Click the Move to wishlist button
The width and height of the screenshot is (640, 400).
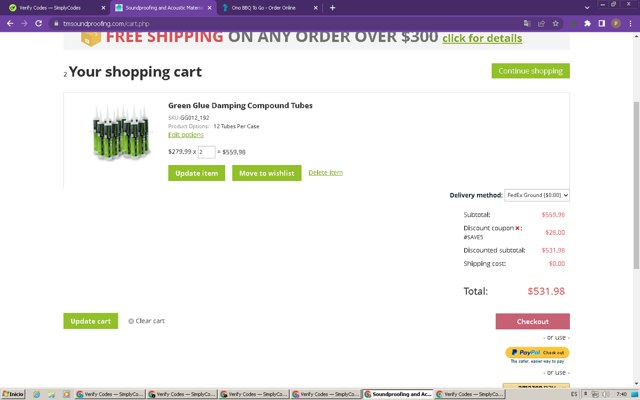[267, 173]
